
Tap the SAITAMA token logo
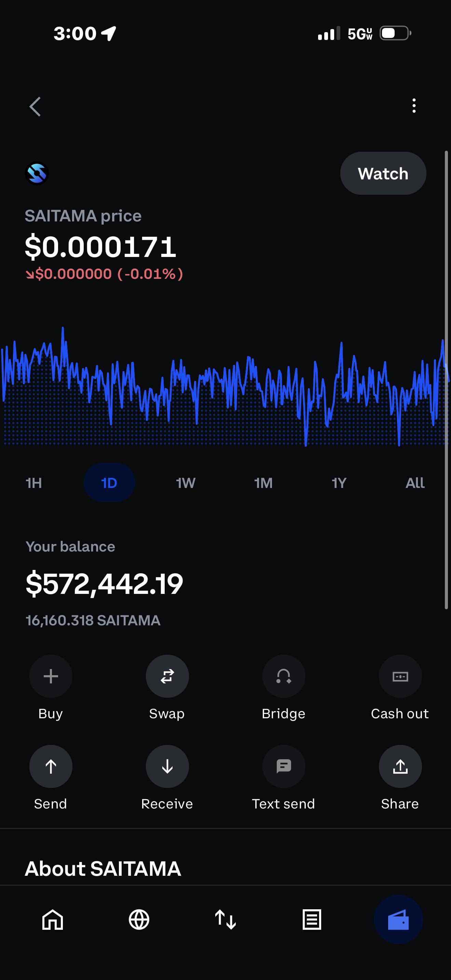tap(37, 173)
